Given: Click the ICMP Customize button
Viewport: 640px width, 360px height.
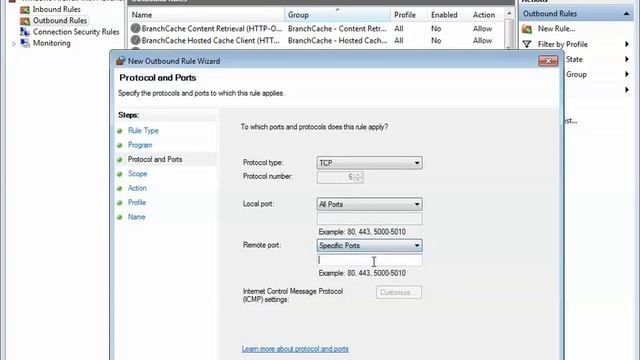Looking at the screenshot, I should 399,292.
